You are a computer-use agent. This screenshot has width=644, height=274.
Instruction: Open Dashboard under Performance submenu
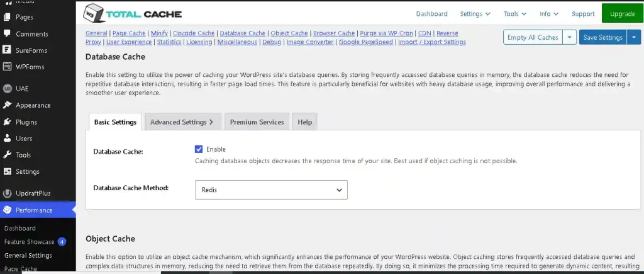[19, 228]
